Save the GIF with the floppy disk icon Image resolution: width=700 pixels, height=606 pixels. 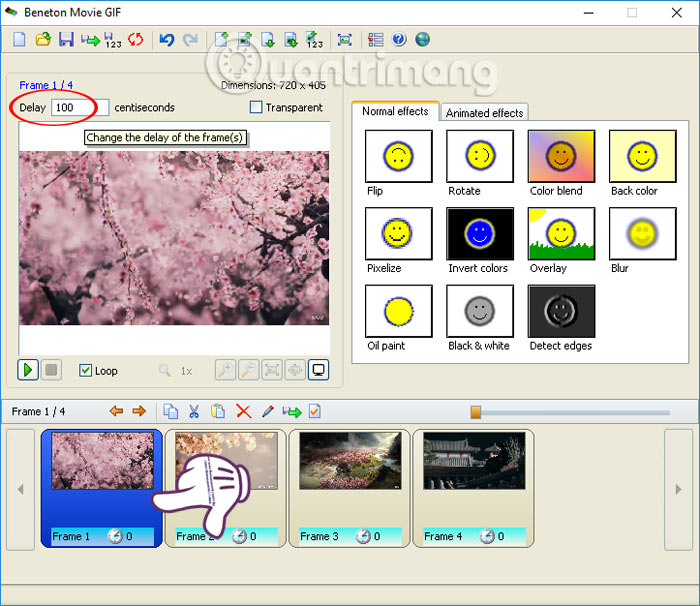pyautogui.click(x=66, y=40)
